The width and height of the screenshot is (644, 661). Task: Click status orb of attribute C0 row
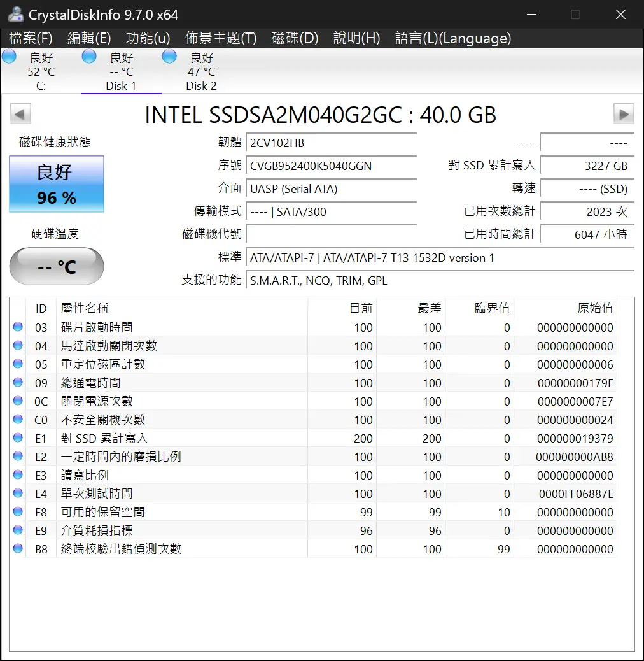coord(18,419)
